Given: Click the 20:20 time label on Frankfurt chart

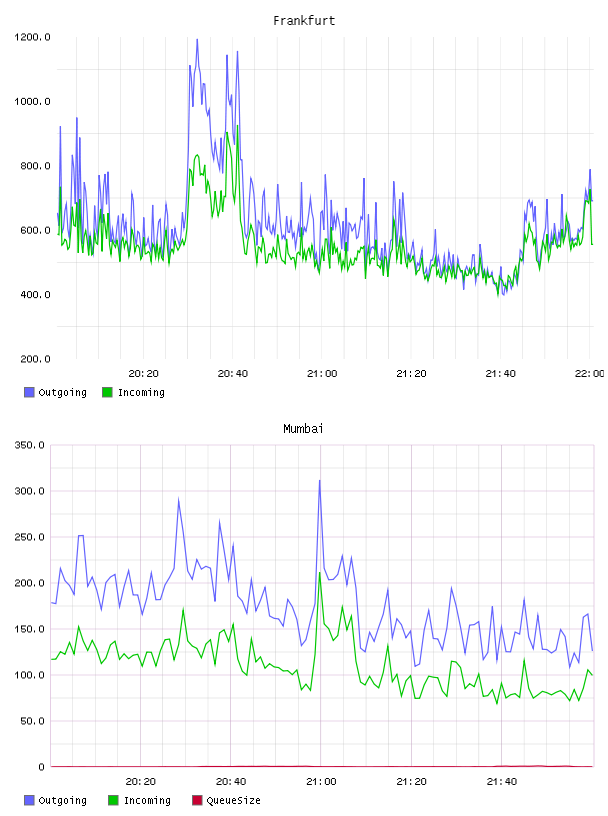Looking at the screenshot, I should pos(143,374).
